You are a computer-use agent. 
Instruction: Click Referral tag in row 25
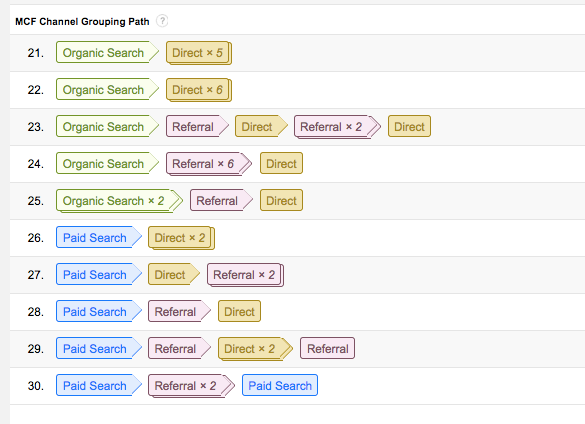(x=221, y=200)
